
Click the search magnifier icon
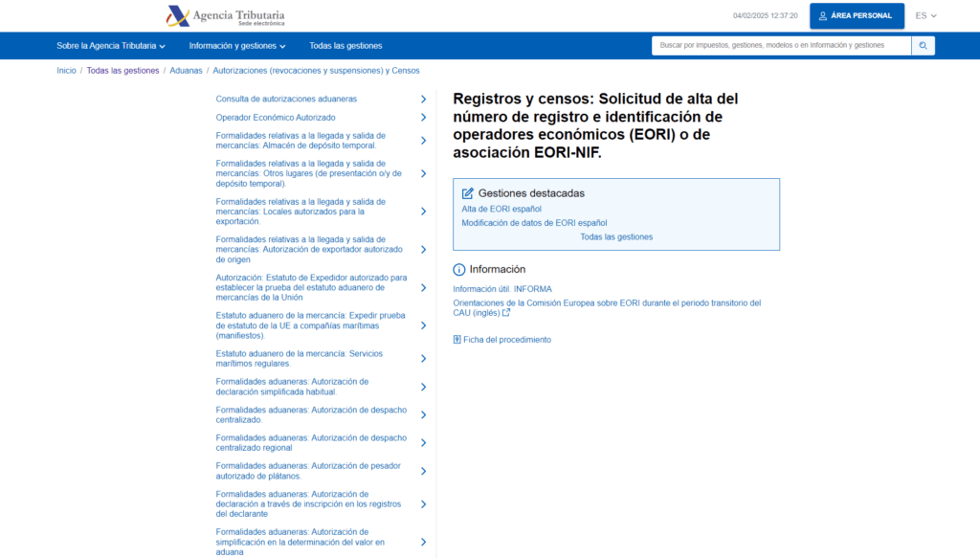click(922, 45)
